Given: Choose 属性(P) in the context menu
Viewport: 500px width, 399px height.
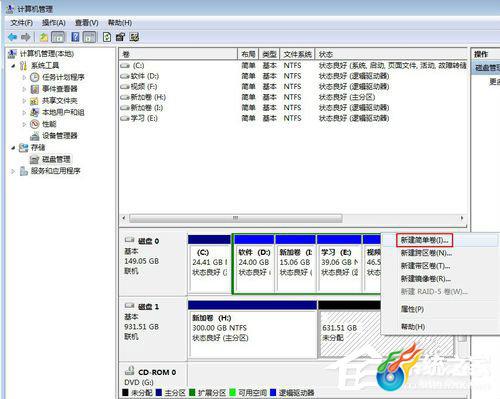Looking at the screenshot, I should (412, 309).
